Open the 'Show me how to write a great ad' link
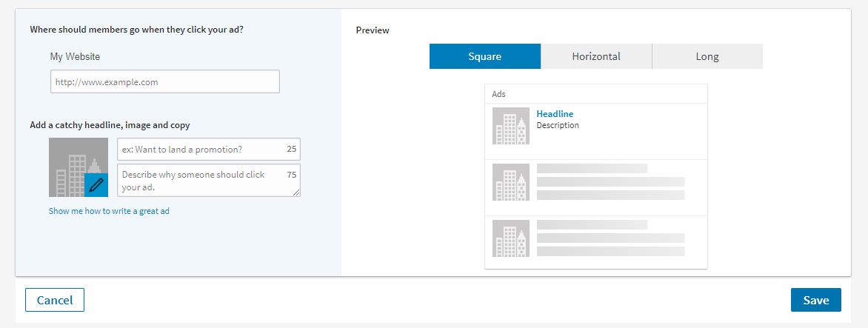 point(109,211)
